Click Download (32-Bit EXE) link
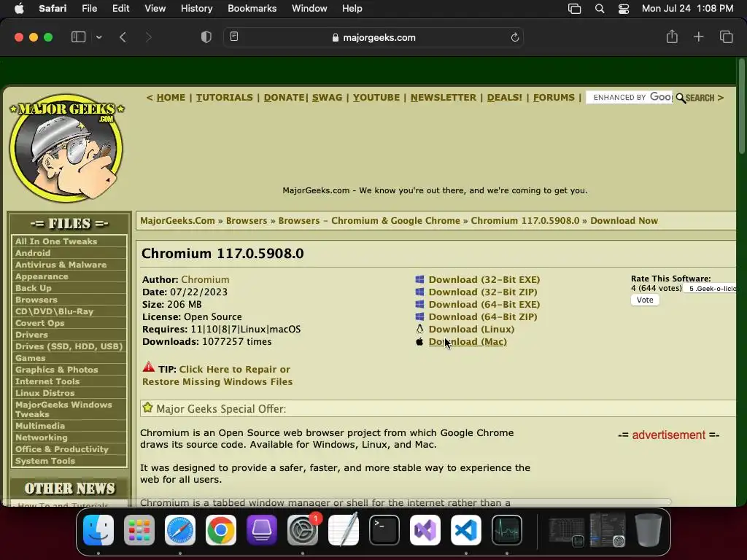747x560 pixels. [x=484, y=279]
